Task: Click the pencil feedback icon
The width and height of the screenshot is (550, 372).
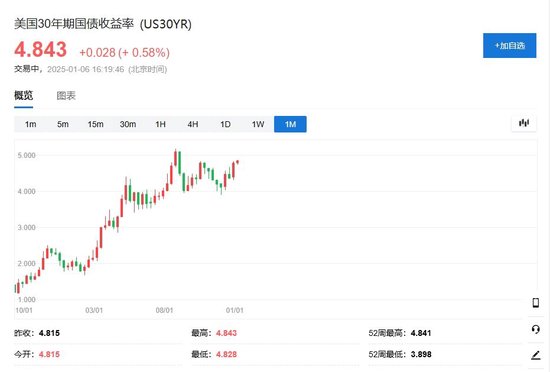Action: (x=535, y=355)
